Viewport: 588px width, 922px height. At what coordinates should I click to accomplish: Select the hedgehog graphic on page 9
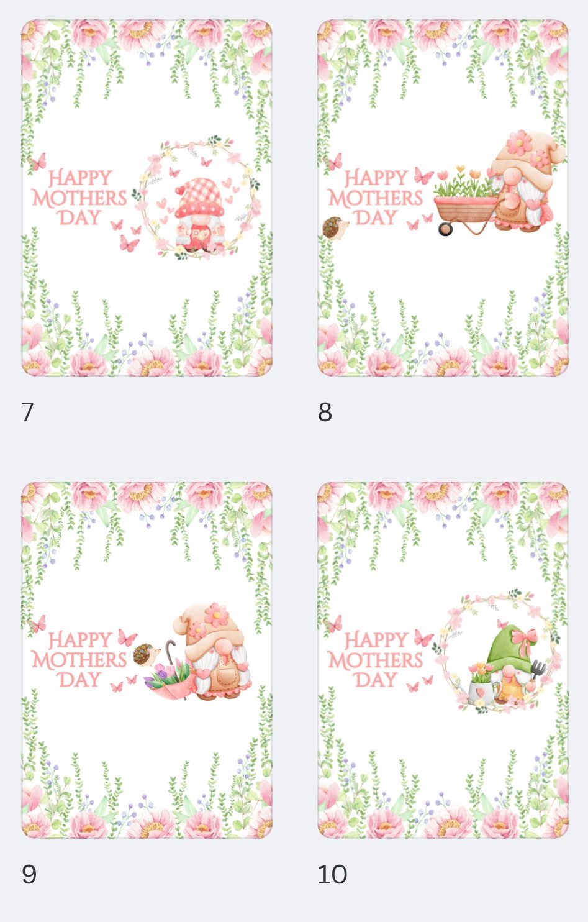[146, 655]
